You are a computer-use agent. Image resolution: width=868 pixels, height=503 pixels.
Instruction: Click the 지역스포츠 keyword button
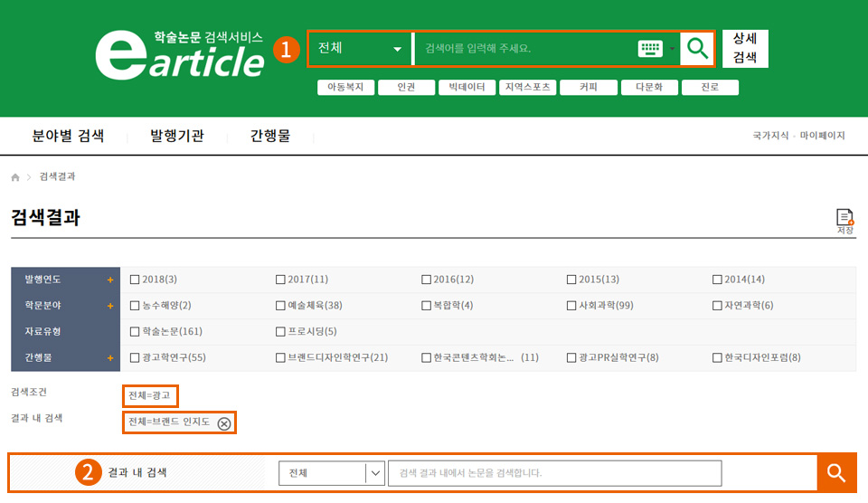pos(527,88)
